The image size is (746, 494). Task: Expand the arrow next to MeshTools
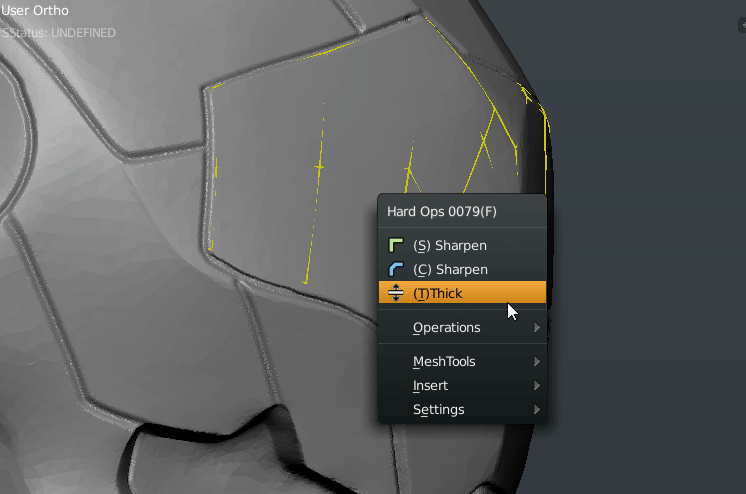537,361
